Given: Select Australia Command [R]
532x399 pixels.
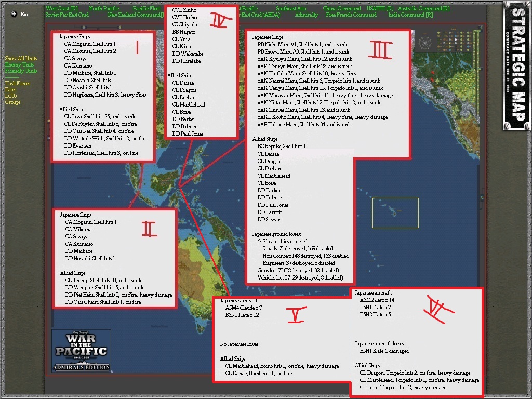Looking at the screenshot, I should pos(424,8).
